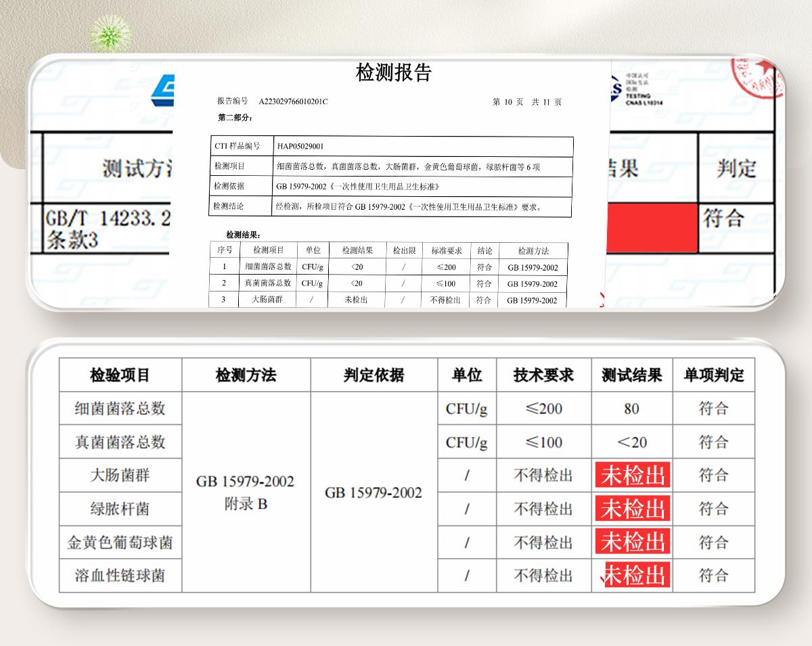The width and height of the screenshot is (812, 646).
Task: Click the 测试结果 column header
Action: 631,375
